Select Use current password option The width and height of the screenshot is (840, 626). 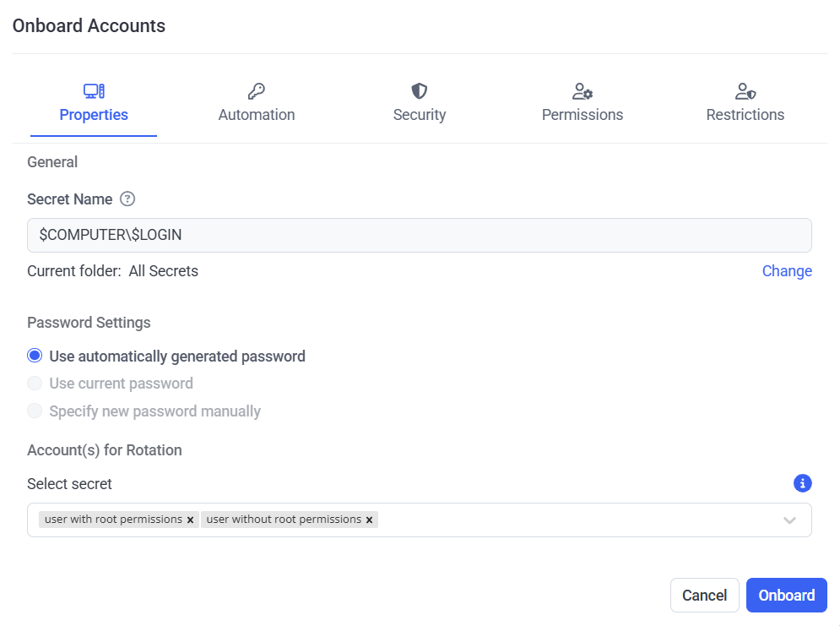pyautogui.click(x=35, y=384)
